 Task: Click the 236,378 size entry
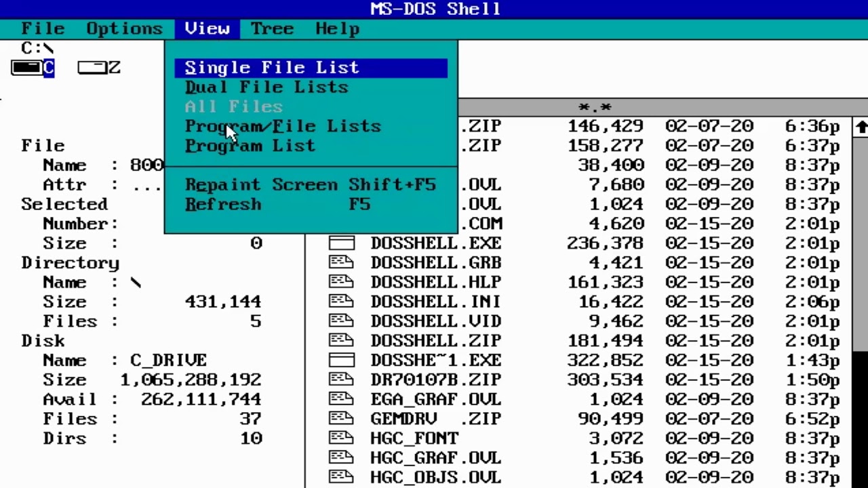point(606,243)
